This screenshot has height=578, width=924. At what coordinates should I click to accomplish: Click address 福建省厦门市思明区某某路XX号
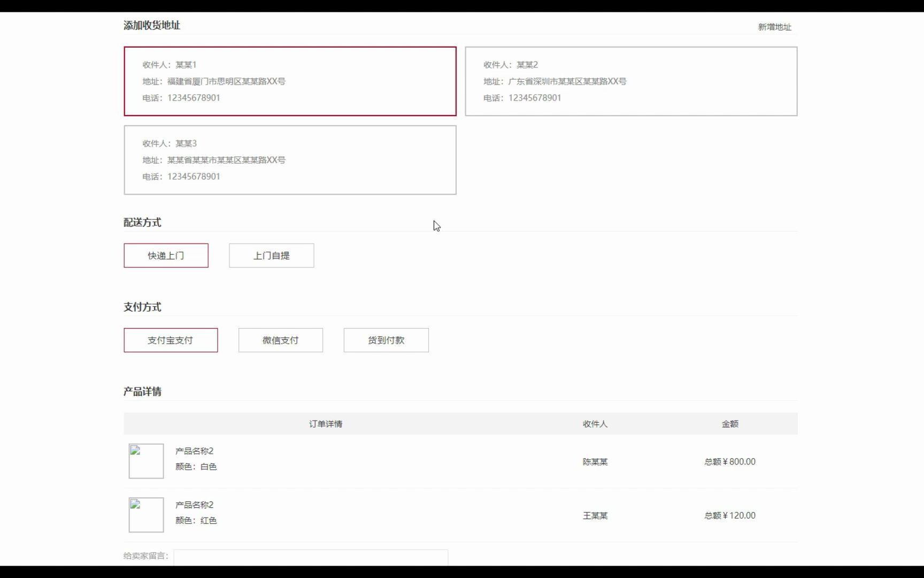(x=226, y=81)
